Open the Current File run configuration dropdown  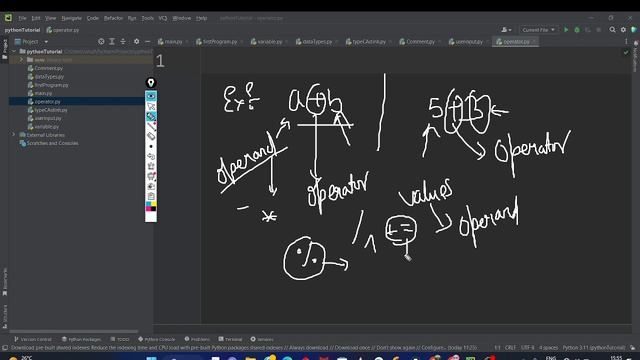pos(538,30)
